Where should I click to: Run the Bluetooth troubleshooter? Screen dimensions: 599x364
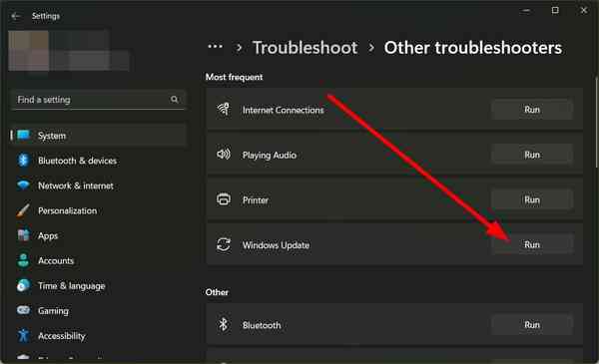[x=532, y=325]
